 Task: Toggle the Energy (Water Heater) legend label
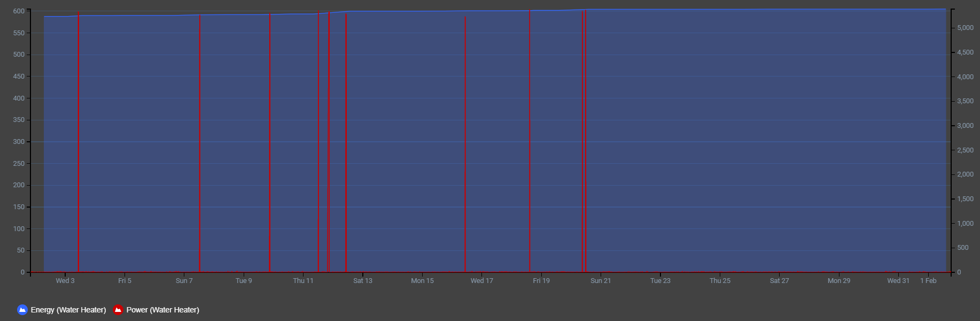pos(68,310)
